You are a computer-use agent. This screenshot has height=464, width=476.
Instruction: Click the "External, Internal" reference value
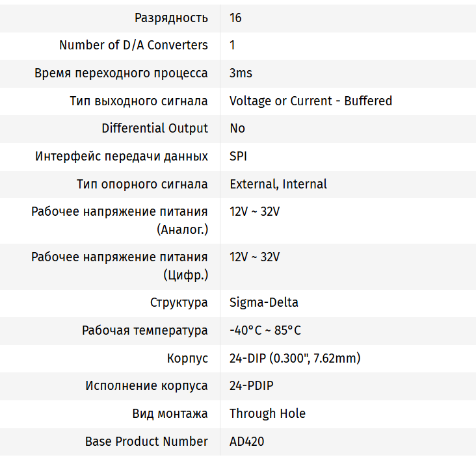click(278, 184)
